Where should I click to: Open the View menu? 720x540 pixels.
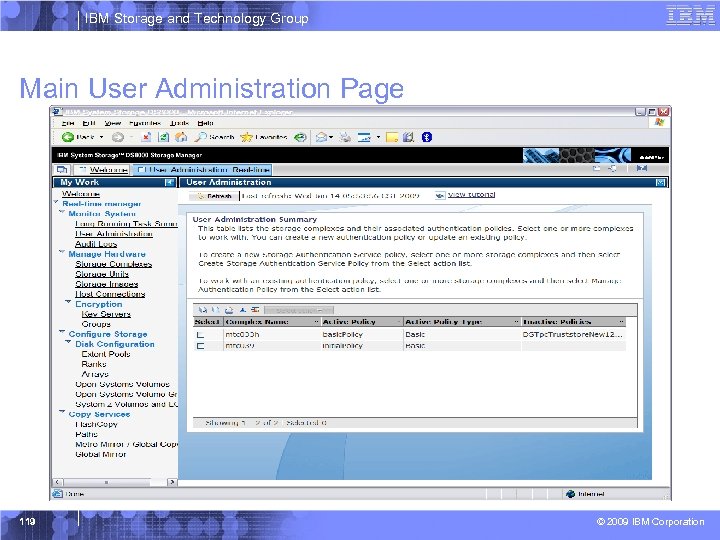(x=112, y=123)
